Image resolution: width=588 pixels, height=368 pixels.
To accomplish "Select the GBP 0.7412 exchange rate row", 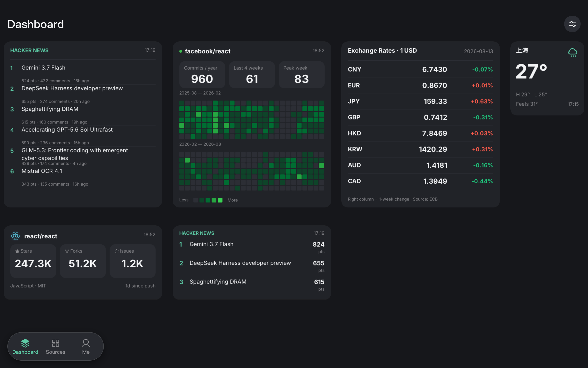I will point(420,117).
